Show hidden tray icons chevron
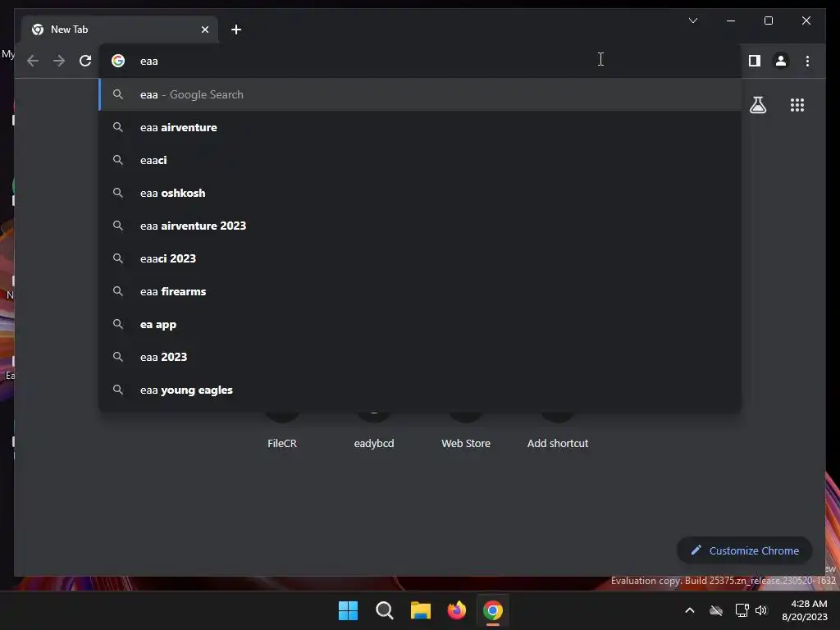The width and height of the screenshot is (840, 630). pyautogui.click(x=690, y=610)
